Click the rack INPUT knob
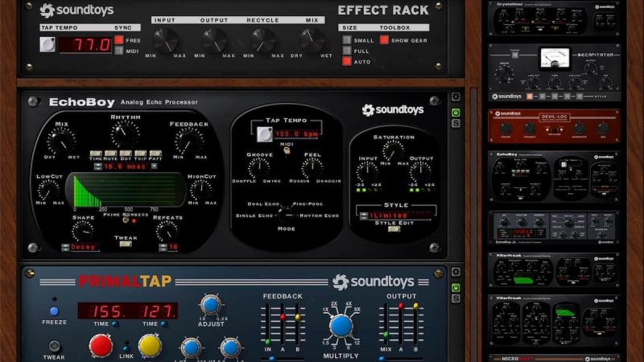This screenshot has width=644, height=362. [166, 41]
